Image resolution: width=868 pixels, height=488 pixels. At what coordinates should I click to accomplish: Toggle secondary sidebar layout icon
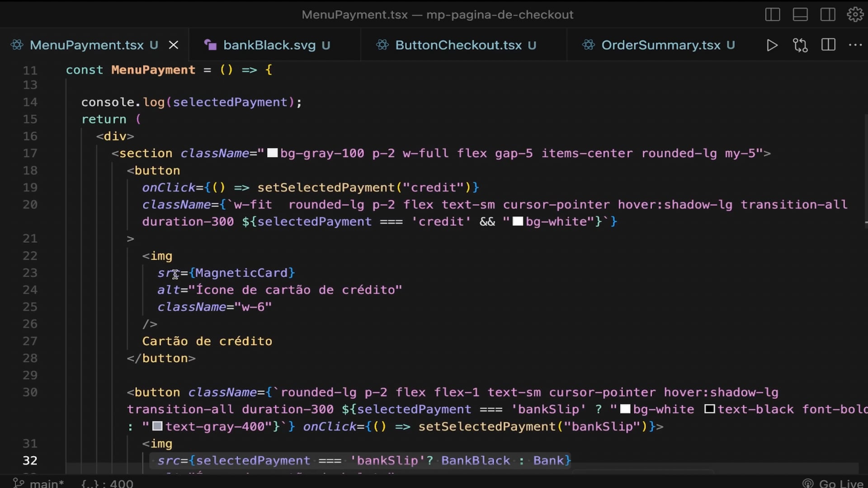[x=828, y=14]
